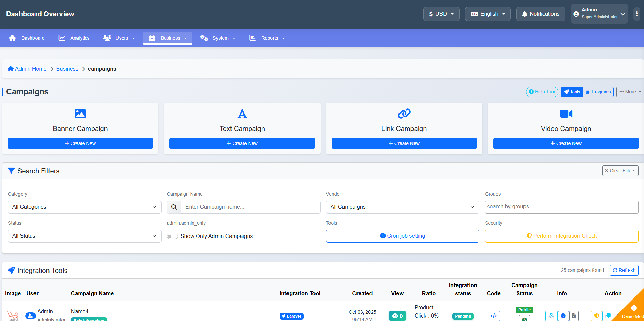Click the Name4 Public campaign status badge
Image resolution: width=644 pixels, height=321 pixels.
tap(524, 310)
